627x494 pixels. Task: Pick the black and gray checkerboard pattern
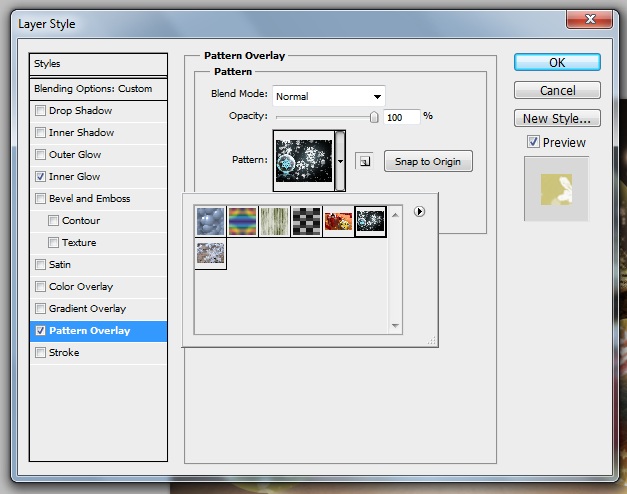click(x=306, y=221)
